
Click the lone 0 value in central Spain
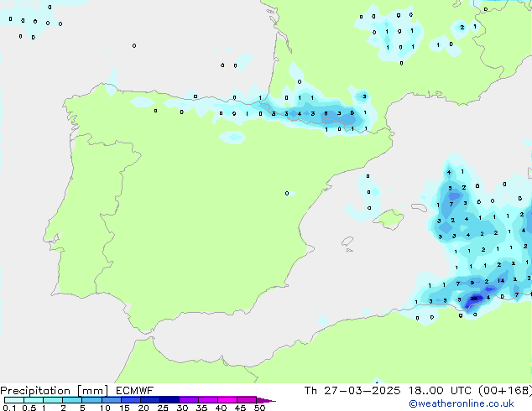point(287,194)
